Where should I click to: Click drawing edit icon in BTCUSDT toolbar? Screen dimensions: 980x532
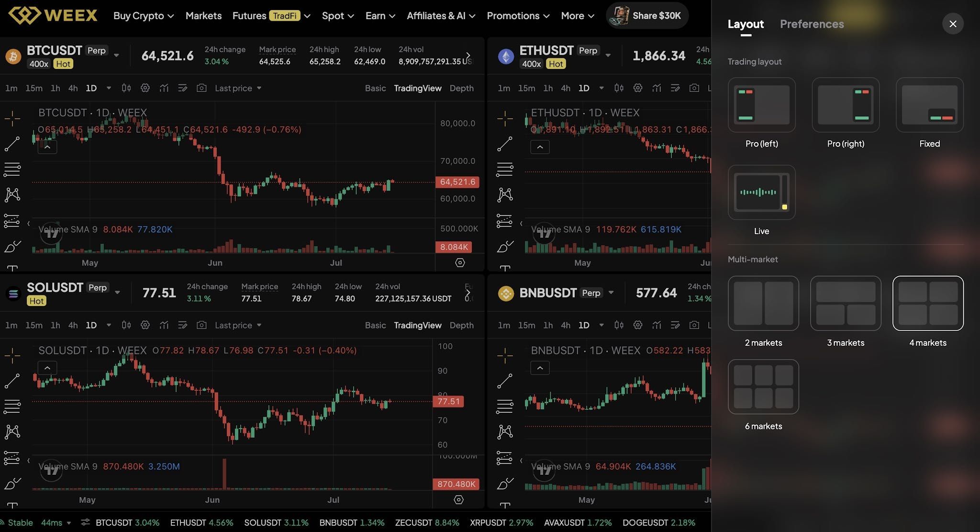(x=182, y=88)
